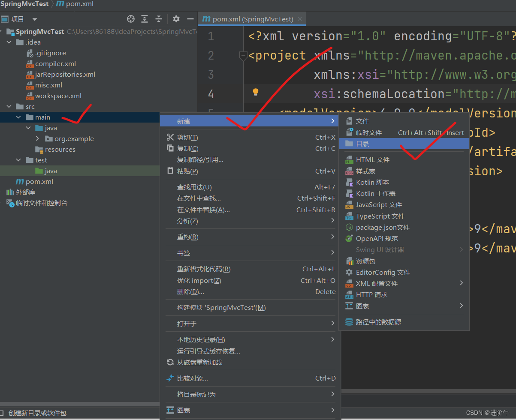Click the collapse all icon in project toolbar
Screen dimensions: 516x420
(x=159, y=19)
